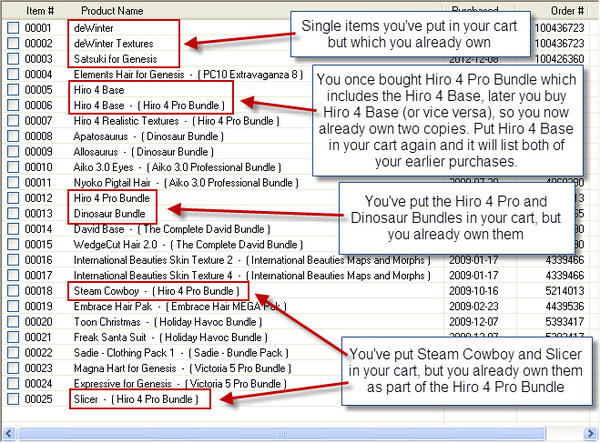Check the box for item 00017

[x=13, y=275]
